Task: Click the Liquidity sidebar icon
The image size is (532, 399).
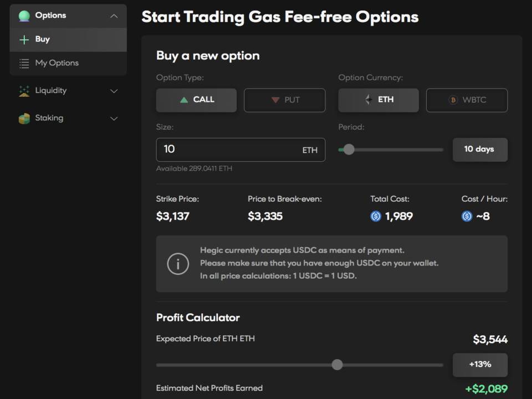Action: [x=24, y=91]
